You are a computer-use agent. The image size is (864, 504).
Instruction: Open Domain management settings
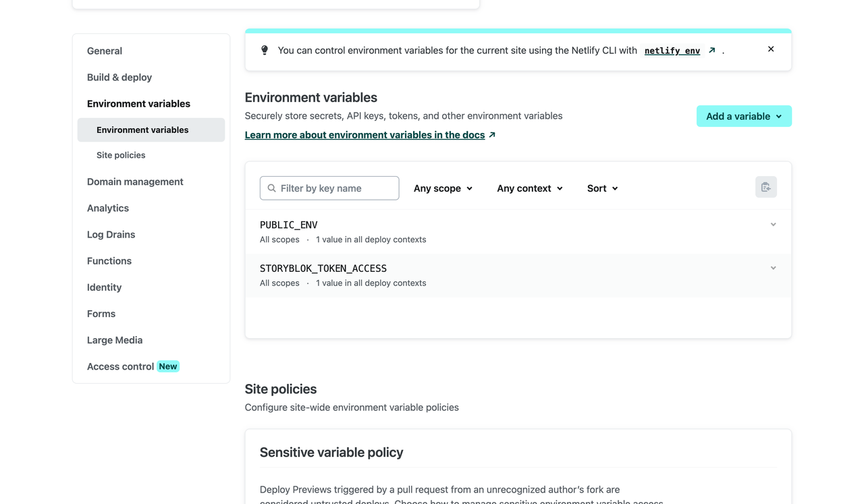pos(135,181)
